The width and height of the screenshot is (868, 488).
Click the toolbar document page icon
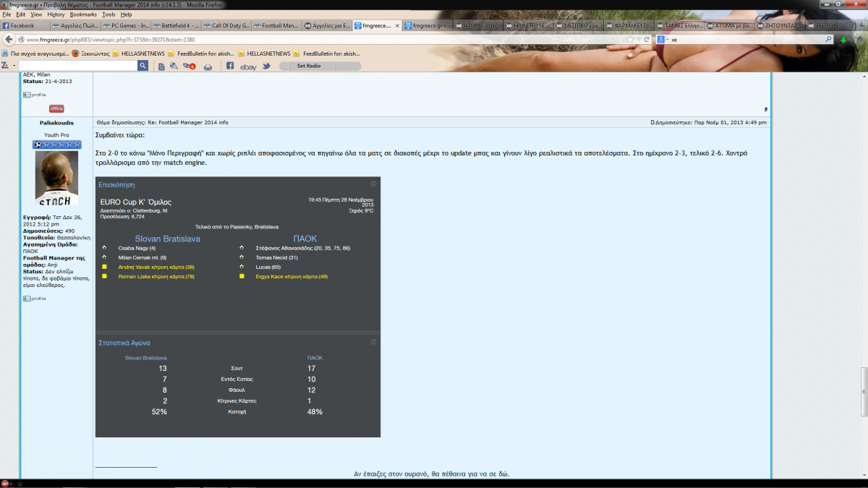pyautogui.click(x=160, y=66)
